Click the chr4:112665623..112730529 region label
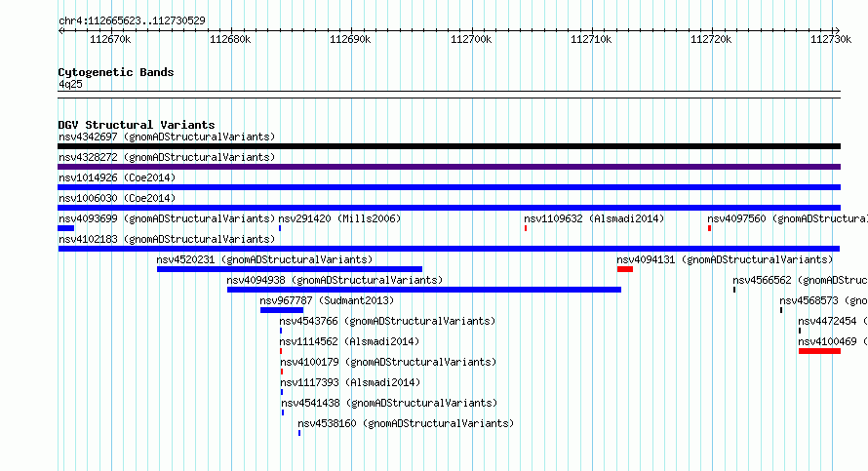The image size is (868, 471). (132, 20)
